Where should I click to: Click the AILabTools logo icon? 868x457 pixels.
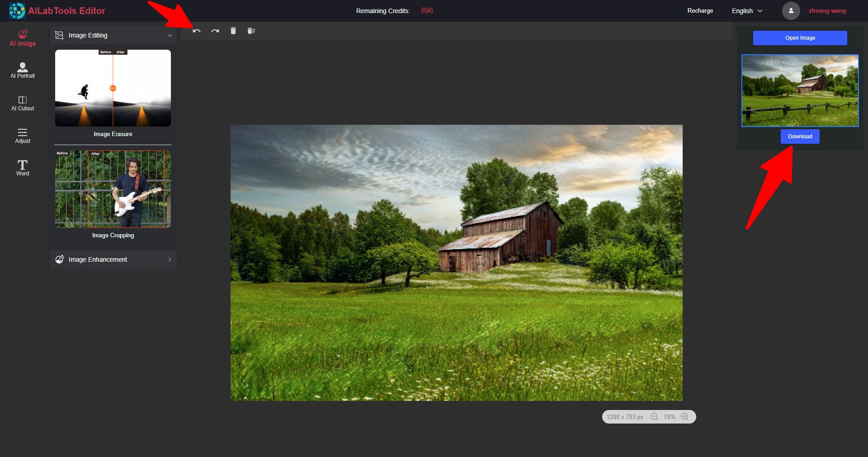[x=17, y=11]
